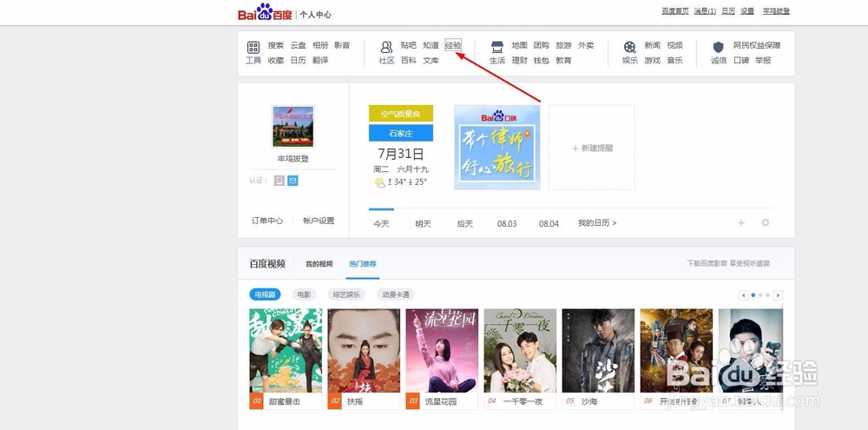Click 下载百度影音 享受视听盛宴 link

[x=728, y=264]
